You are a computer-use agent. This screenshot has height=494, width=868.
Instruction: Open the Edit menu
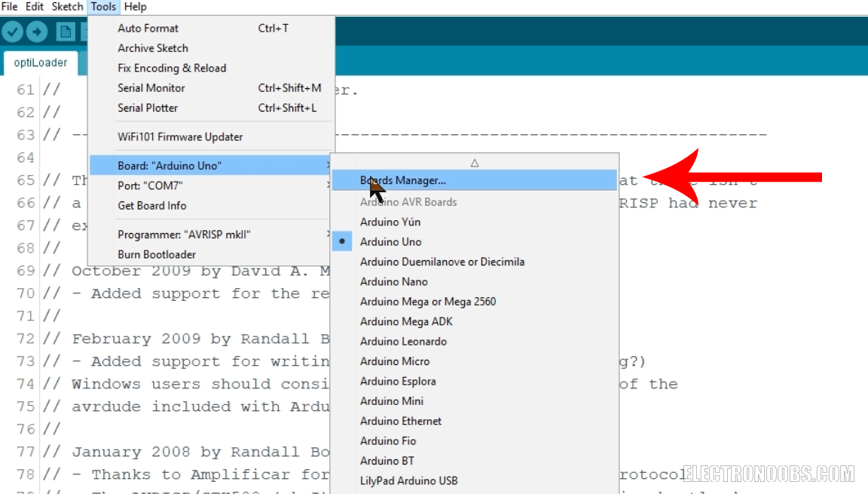(35, 7)
